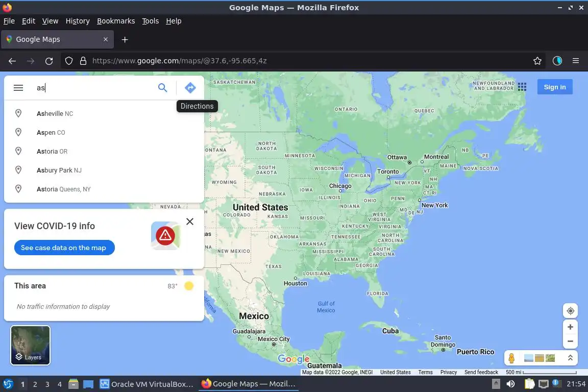588x392 pixels.
Task: Open the Help menu
Action: coord(174,21)
